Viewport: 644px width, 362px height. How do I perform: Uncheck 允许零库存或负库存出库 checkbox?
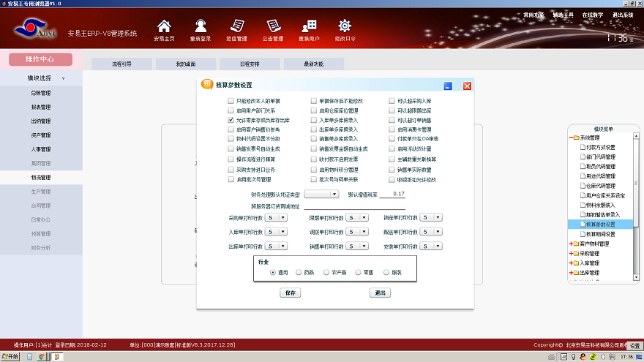click(231, 120)
